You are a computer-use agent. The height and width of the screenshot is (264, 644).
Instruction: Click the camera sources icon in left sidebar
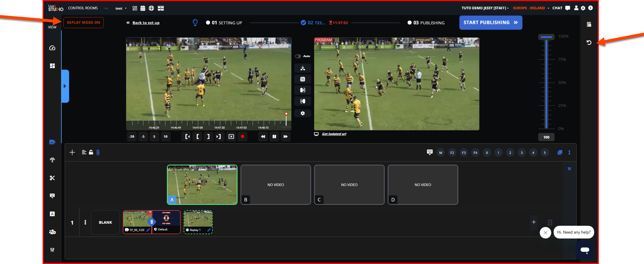(52, 142)
